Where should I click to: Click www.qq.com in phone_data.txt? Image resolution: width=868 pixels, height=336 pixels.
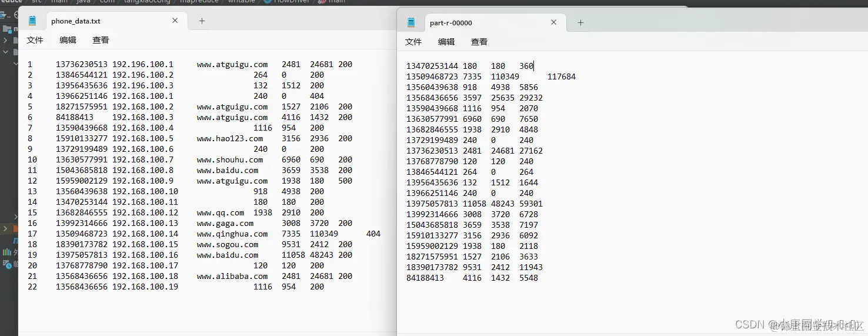(x=221, y=212)
